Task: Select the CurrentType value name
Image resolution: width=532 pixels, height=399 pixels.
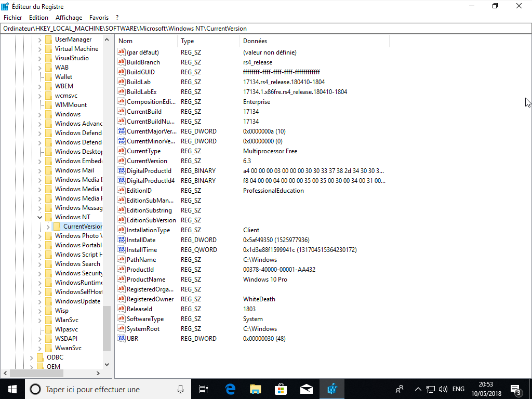Action: point(143,151)
